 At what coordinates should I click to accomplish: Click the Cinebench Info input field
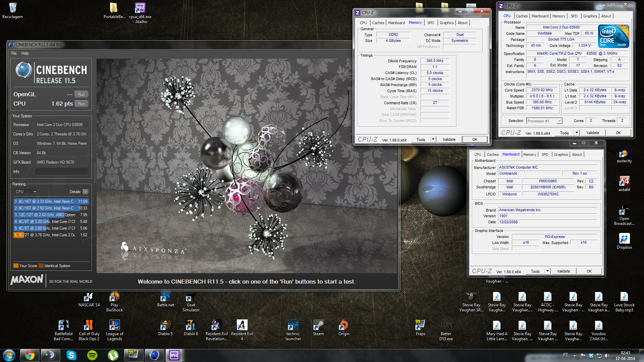(x=62, y=172)
